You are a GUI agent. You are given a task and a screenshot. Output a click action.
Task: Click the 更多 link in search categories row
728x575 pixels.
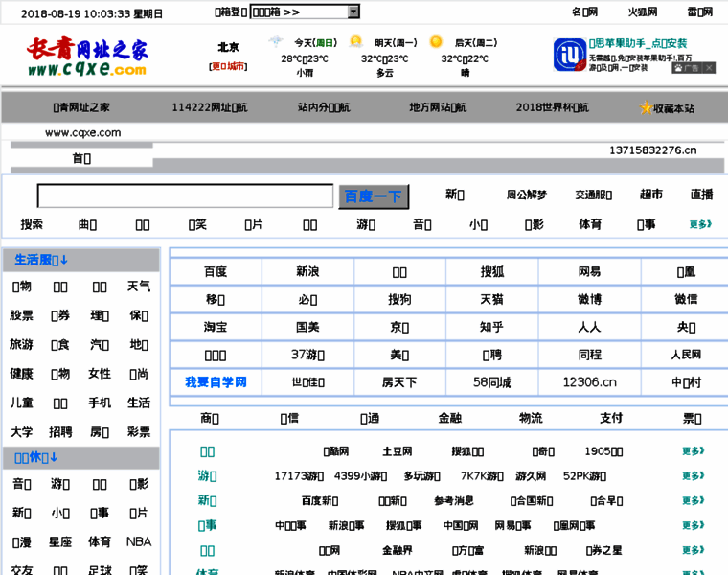700,224
